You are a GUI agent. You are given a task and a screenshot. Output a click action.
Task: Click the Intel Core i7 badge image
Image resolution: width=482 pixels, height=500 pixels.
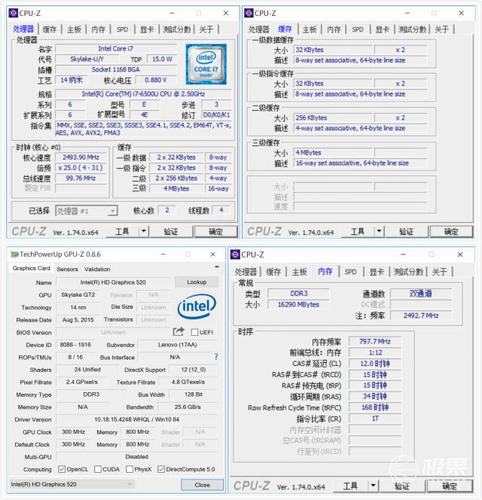click(x=206, y=64)
